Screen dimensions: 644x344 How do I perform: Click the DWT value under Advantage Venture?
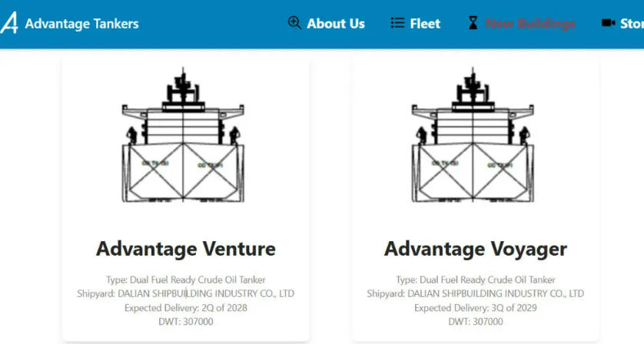185,322
